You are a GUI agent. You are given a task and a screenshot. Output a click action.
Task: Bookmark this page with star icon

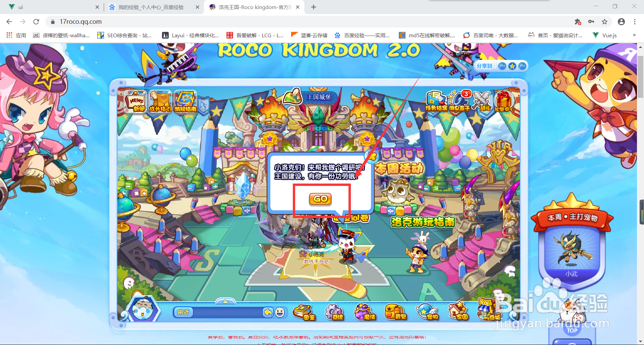click(x=604, y=21)
